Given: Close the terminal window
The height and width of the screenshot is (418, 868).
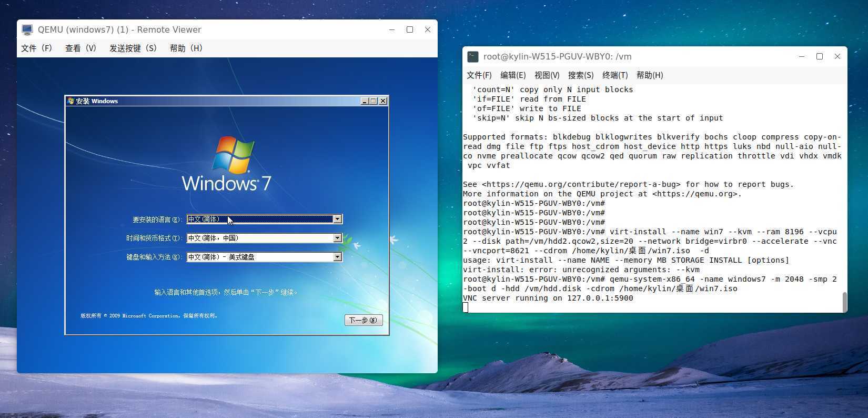Looking at the screenshot, I should [837, 56].
